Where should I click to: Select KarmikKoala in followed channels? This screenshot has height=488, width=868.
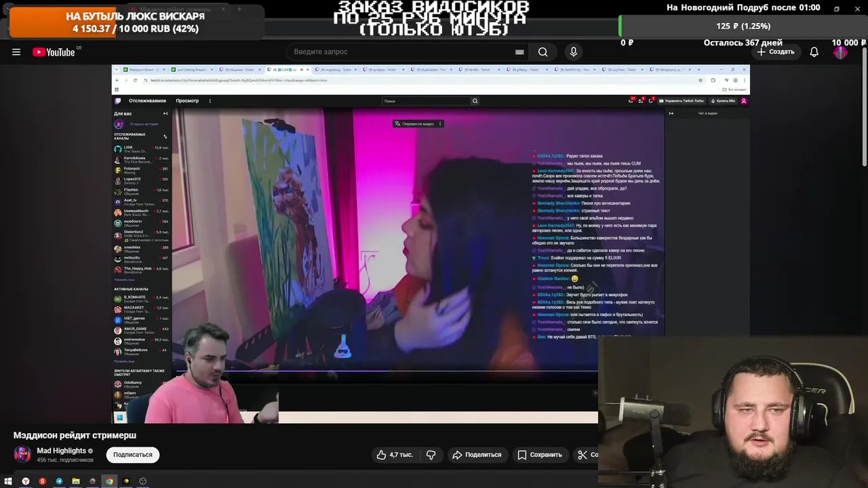[141, 159]
